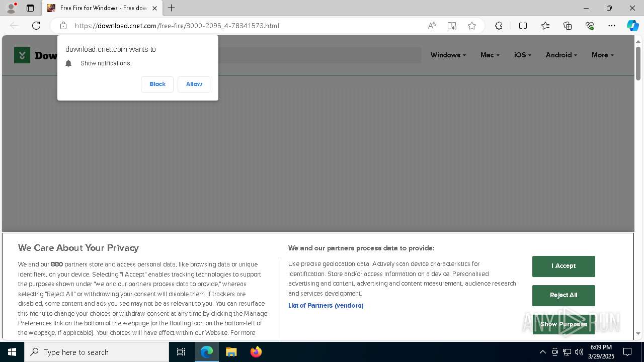
Task: Expand the iOS dropdown menu
Action: click(x=523, y=55)
